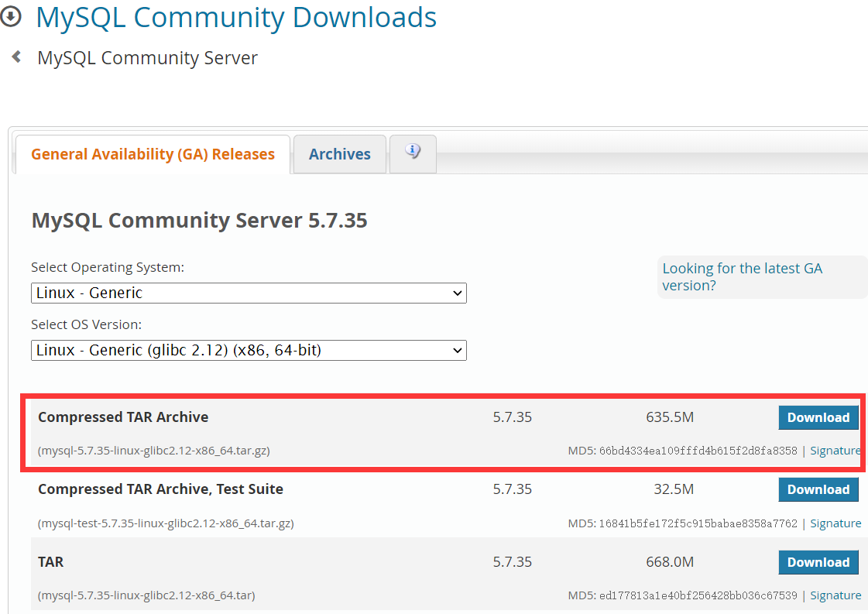Download the 668.0M TAR file

tap(818, 562)
